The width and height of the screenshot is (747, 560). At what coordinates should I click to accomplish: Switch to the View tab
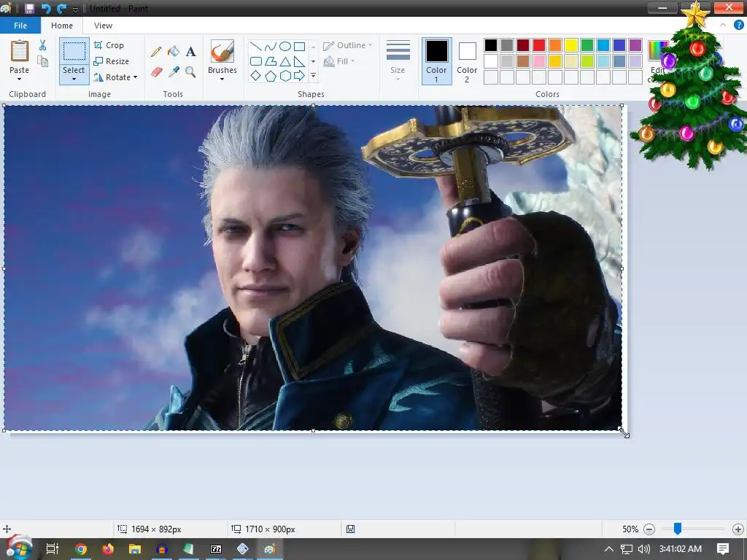103,26
